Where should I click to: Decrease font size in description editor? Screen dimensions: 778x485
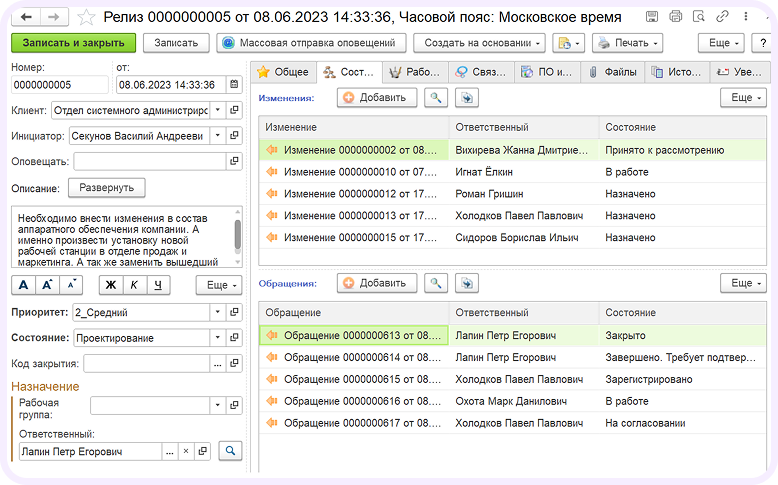pos(71,285)
